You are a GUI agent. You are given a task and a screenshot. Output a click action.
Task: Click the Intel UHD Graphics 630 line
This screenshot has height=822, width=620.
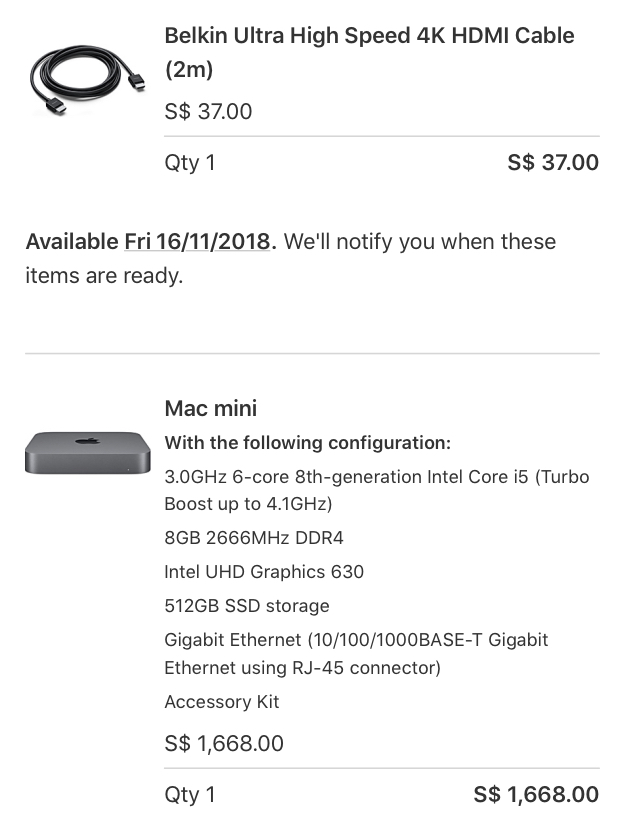click(264, 572)
